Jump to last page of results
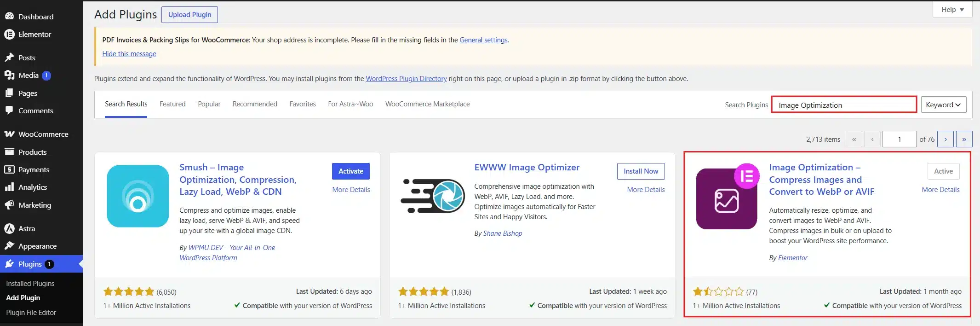The width and height of the screenshot is (980, 326). (x=964, y=139)
